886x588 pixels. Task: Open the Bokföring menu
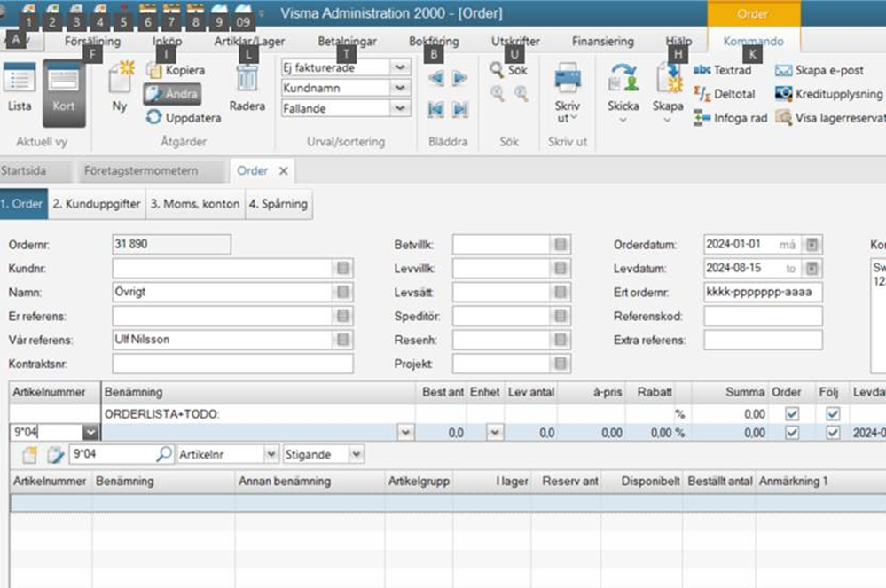click(434, 41)
